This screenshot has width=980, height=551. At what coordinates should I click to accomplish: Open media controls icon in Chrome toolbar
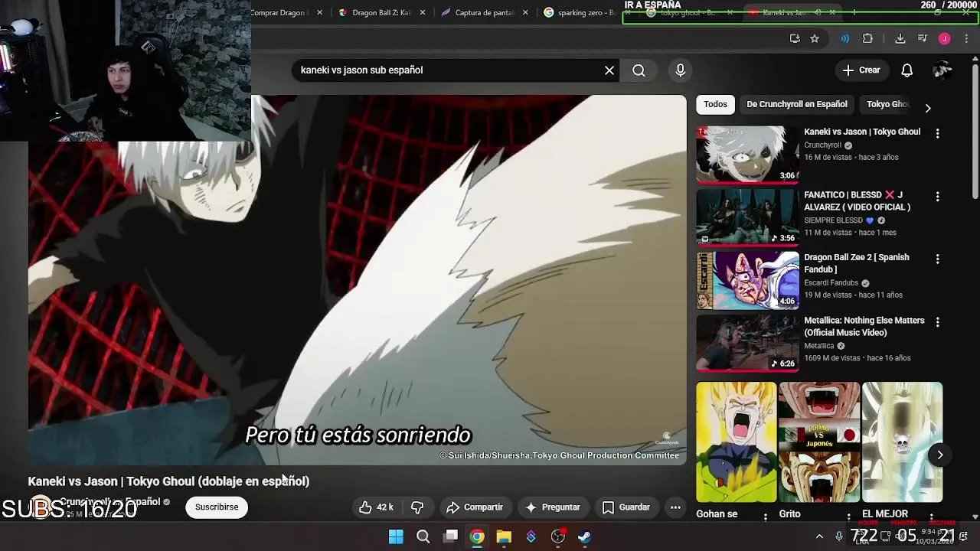923,38
